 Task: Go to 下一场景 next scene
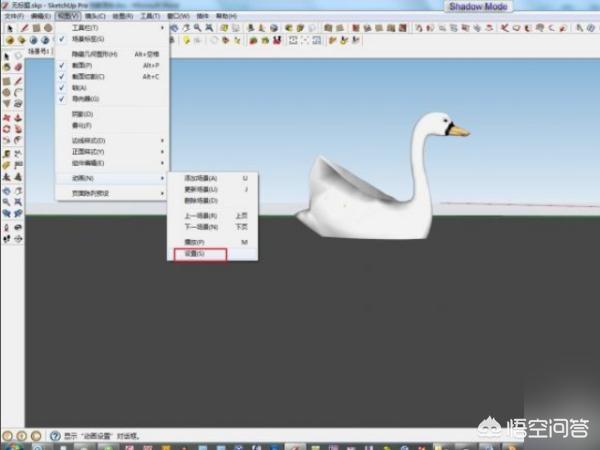213,227
